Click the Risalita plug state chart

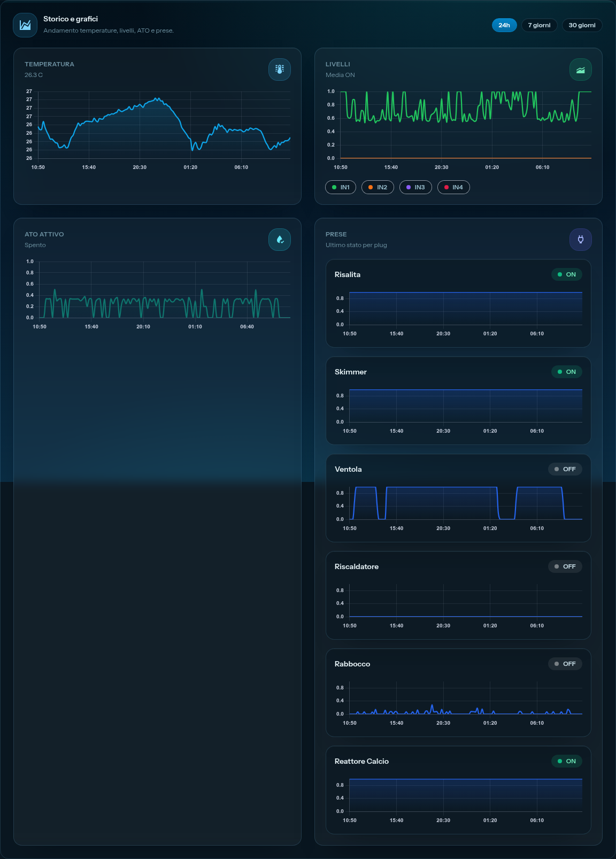point(459,313)
